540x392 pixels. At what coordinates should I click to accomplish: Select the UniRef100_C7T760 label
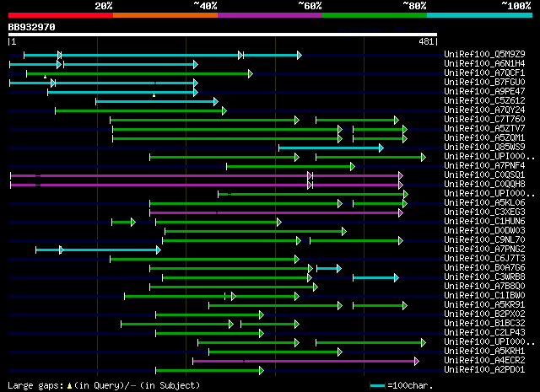484,119
